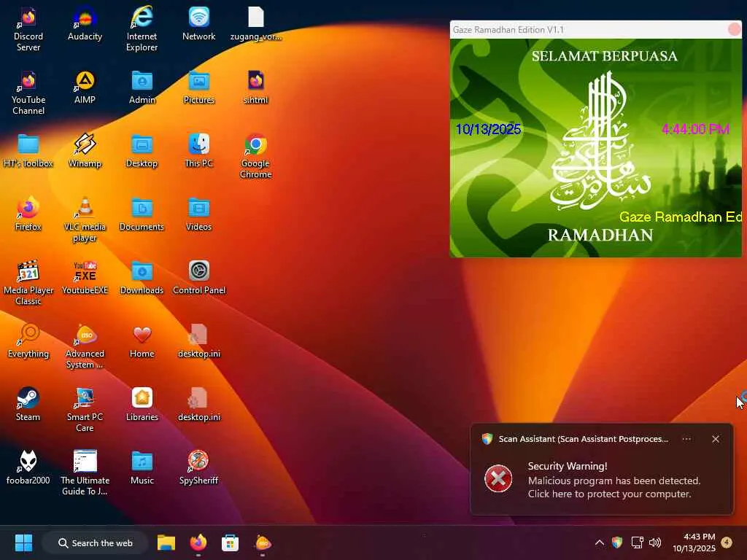Show hidden system tray icons
Image resolution: width=747 pixels, height=560 pixels.
600,542
